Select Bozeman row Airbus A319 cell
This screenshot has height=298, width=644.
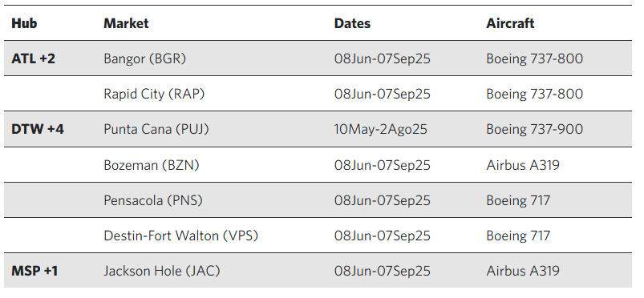tap(523, 165)
